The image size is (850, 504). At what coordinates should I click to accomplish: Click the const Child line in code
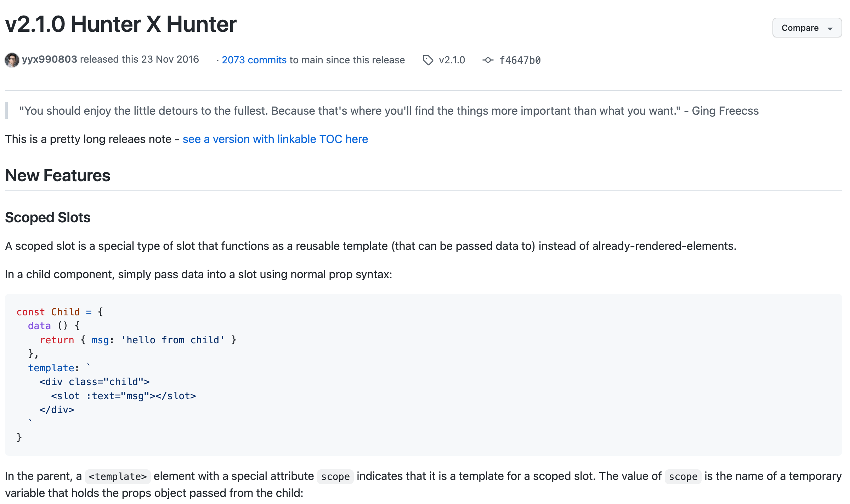pos(60,312)
